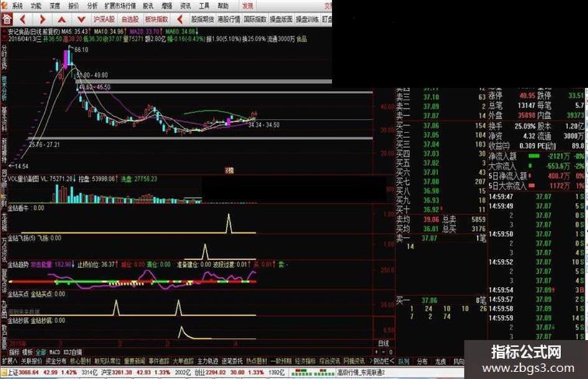Viewport: 588px width, 379px height.
Task: Click the 操盘训练 toolbar button
Action: (307, 19)
